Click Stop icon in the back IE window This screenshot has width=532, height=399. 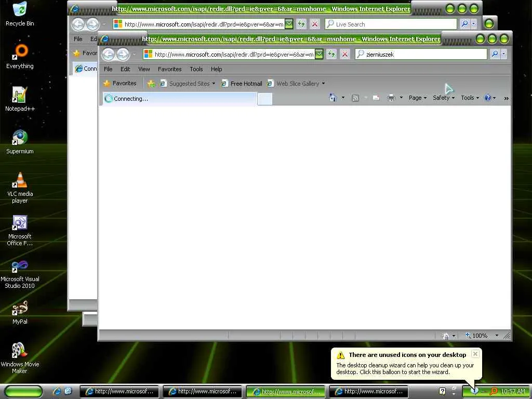point(315,24)
